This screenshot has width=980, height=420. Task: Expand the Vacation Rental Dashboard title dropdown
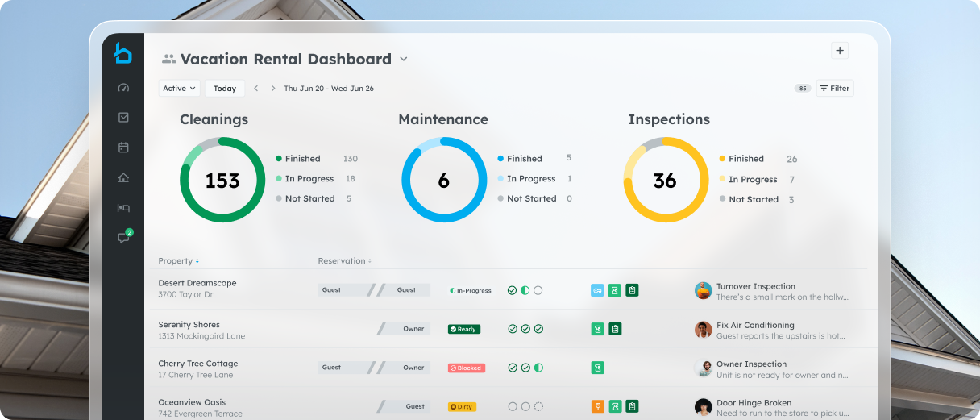point(404,59)
